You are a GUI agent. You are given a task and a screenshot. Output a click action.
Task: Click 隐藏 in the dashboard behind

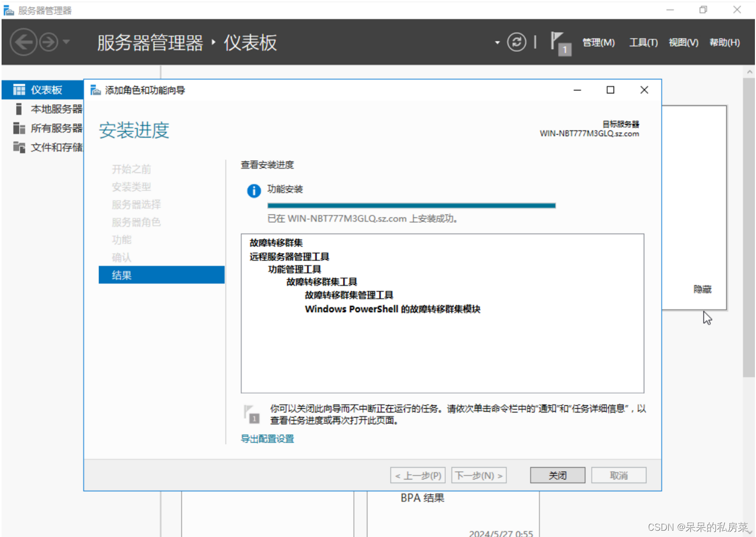click(702, 289)
